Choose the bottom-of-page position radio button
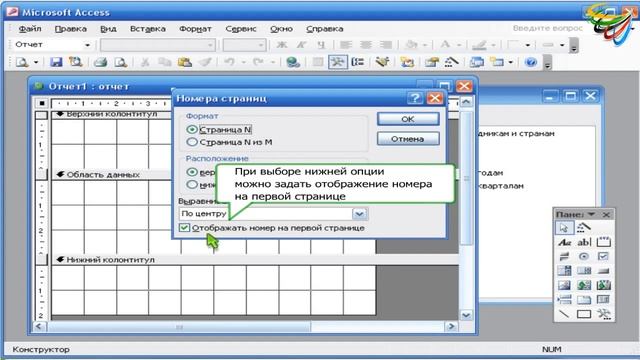Image resolution: width=640 pixels, height=360 pixels. [x=192, y=184]
